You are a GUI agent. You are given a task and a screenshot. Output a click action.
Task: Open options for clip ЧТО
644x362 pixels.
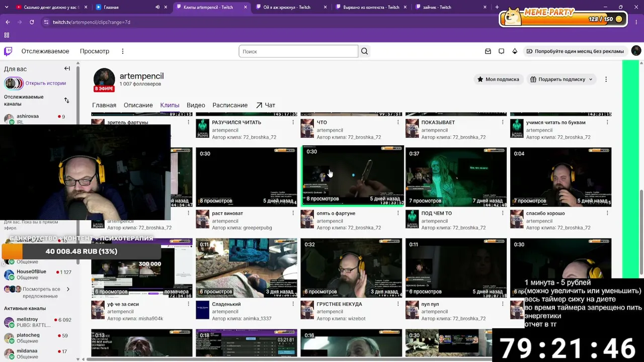pos(398,122)
